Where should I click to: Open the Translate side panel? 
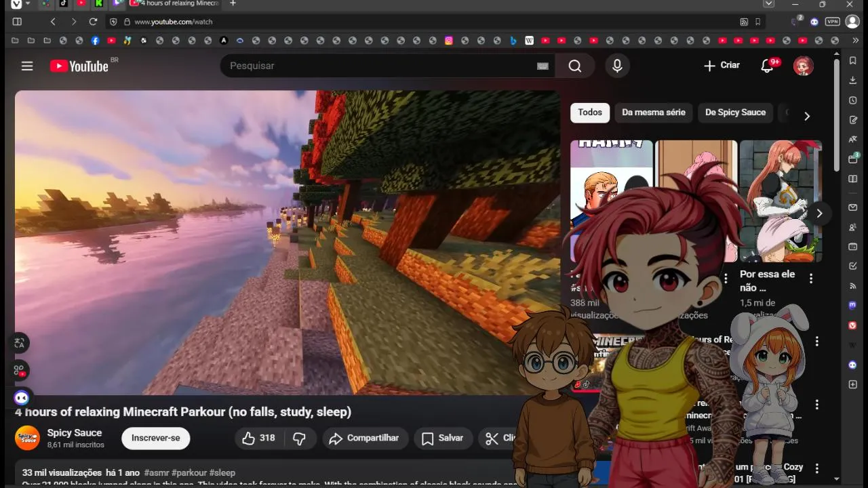853,140
